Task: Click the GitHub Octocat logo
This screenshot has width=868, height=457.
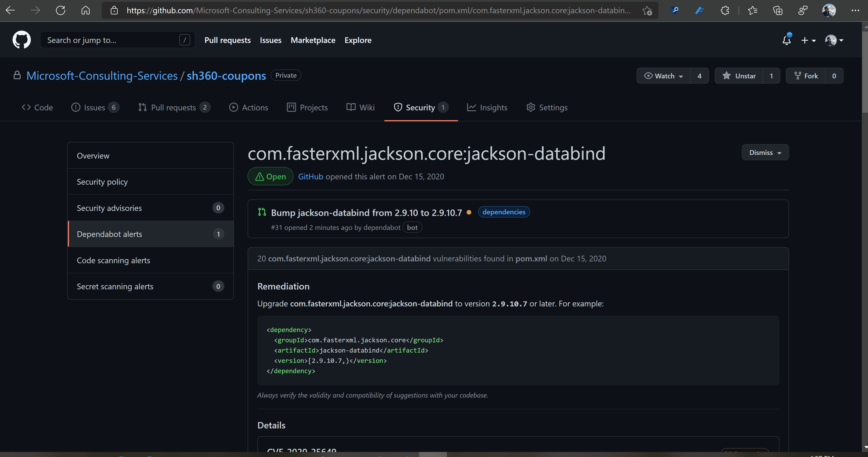Action: coord(21,40)
